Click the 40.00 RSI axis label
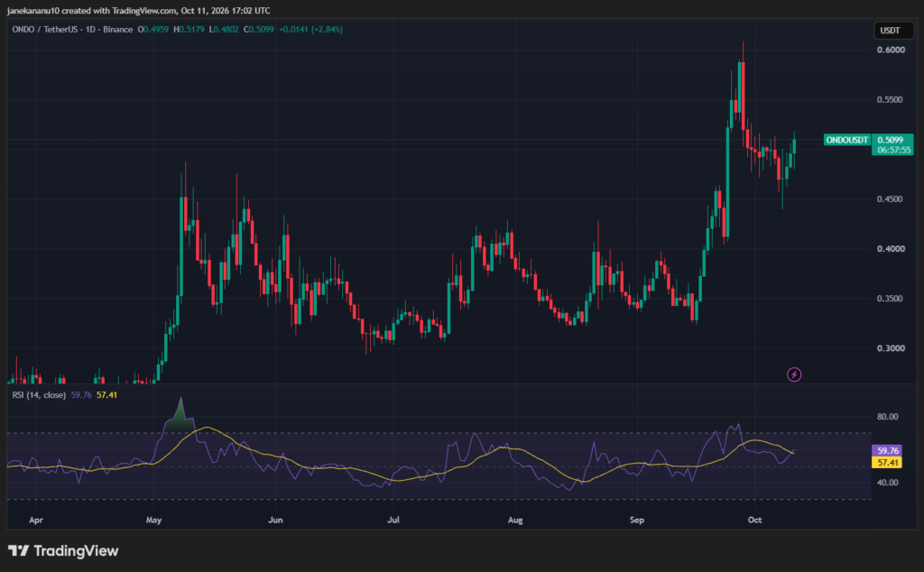Viewport: 924px width, 572px height. click(x=888, y=483)
